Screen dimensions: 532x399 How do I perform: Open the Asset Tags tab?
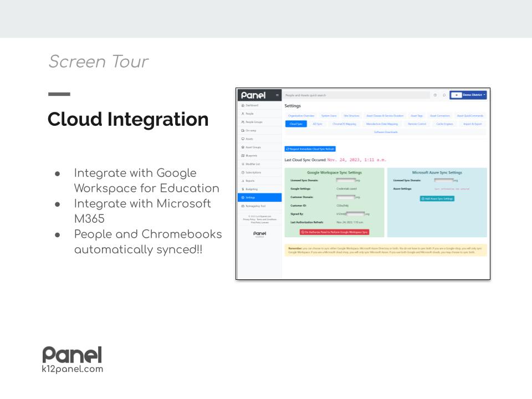417,116
